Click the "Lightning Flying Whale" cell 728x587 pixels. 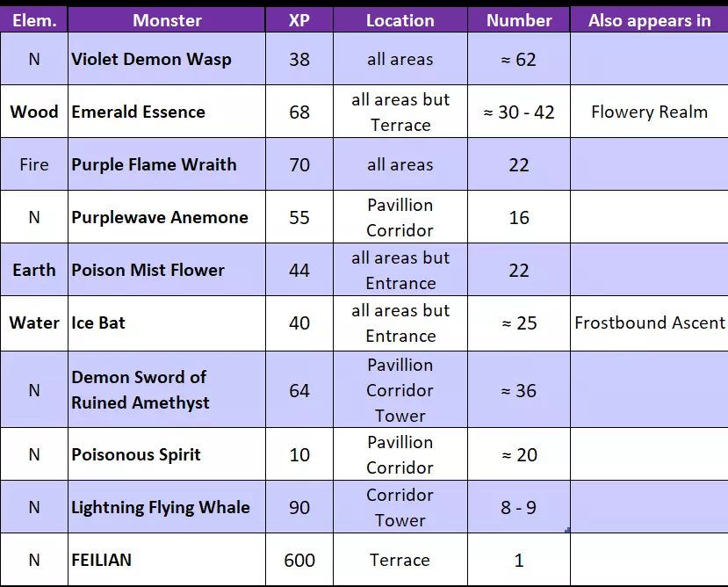coord(161,507)
